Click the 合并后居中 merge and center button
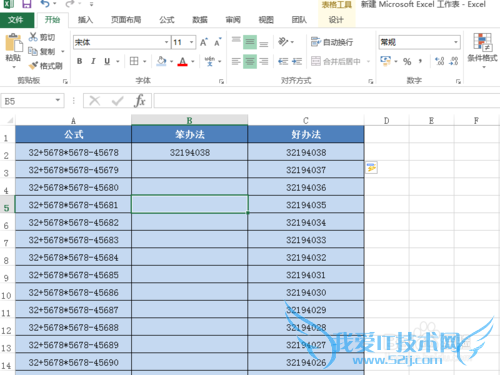Screen dimensions: 500x375 336,61
